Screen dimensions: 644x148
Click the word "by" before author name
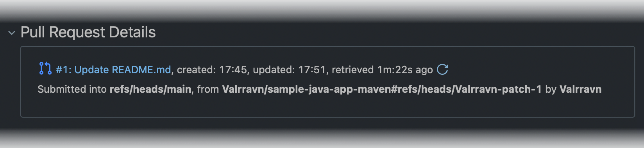(x=551, y=90)
